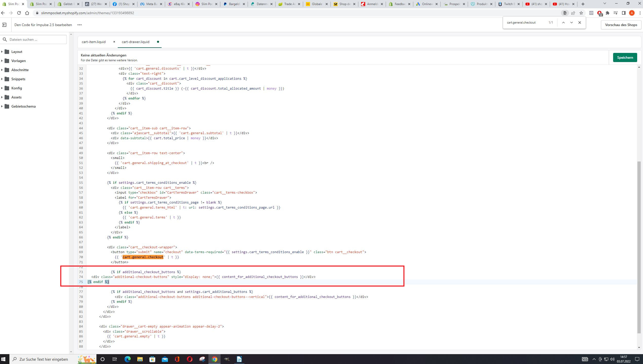Open the three-dots more actions menu
This screenshot has height=364, width=643.
click(80, 25)
